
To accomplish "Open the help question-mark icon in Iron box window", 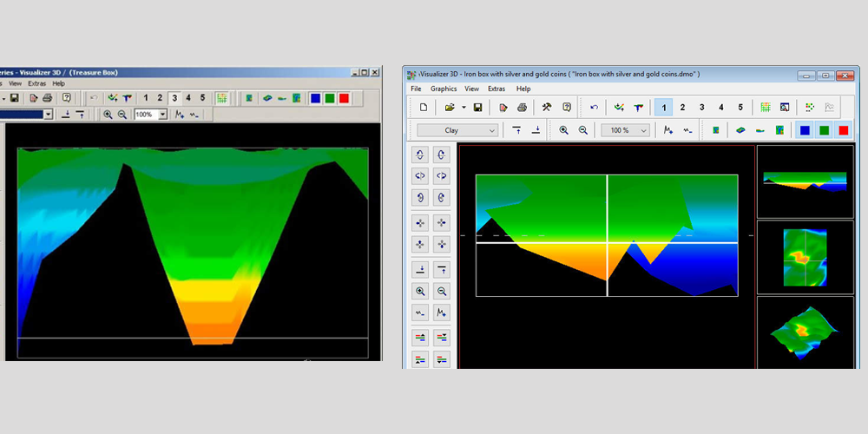I will (566, 108).
